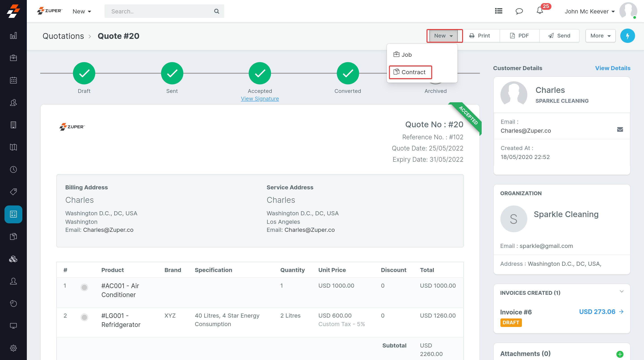Collapse the Invoices Created section chevron
This screenshot has width=644, height=360.
[621, 291]
